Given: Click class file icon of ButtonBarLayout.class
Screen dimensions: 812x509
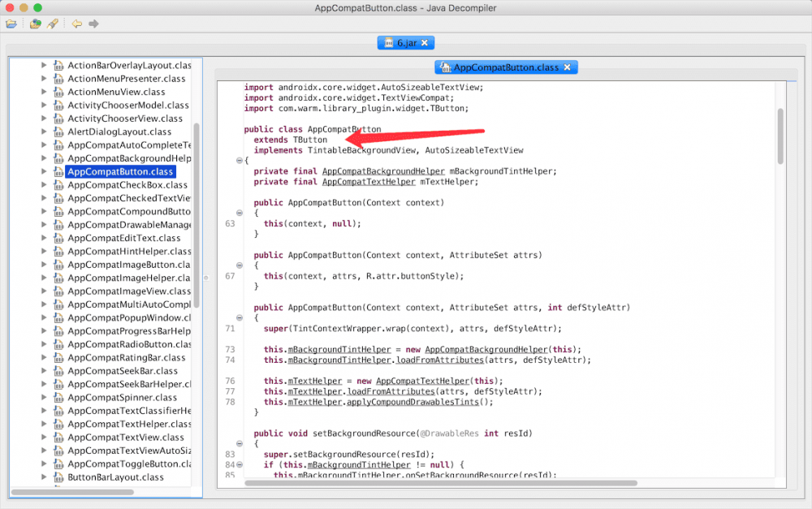Looking at the screenshot, I should pos(58,477).
